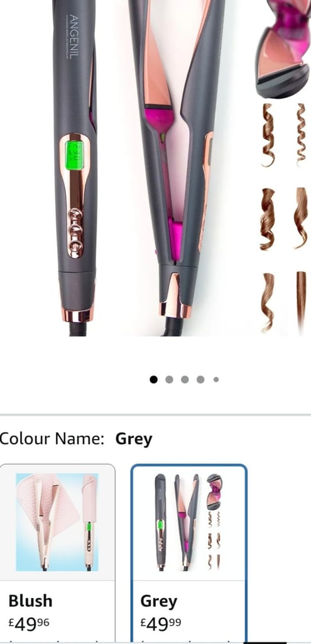Click the Colour Name: Grey label
The image size is (311, 644).
point(76,438)
